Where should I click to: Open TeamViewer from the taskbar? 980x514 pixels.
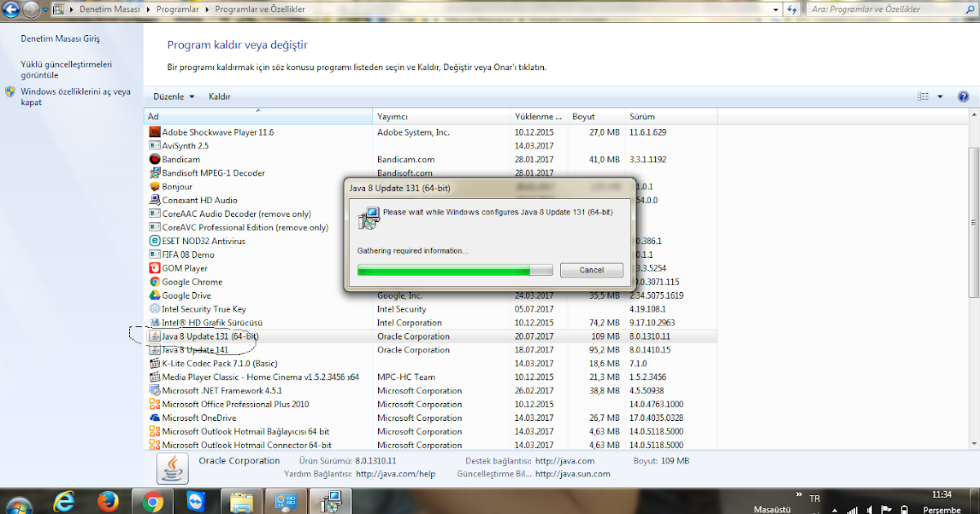point(196,502)
